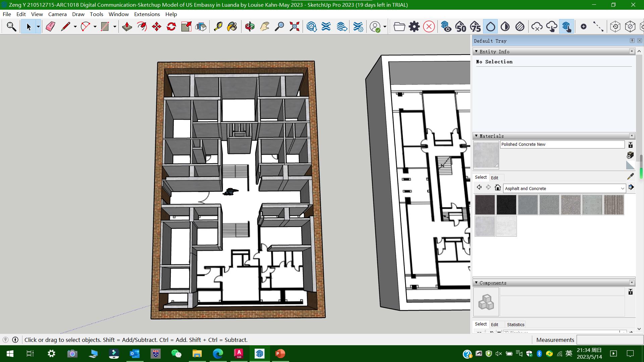Image resolution: width=644 pixels, height=362 pixels.
Task: Open the Select tool dropdown arrow
Action: point(38,26)
